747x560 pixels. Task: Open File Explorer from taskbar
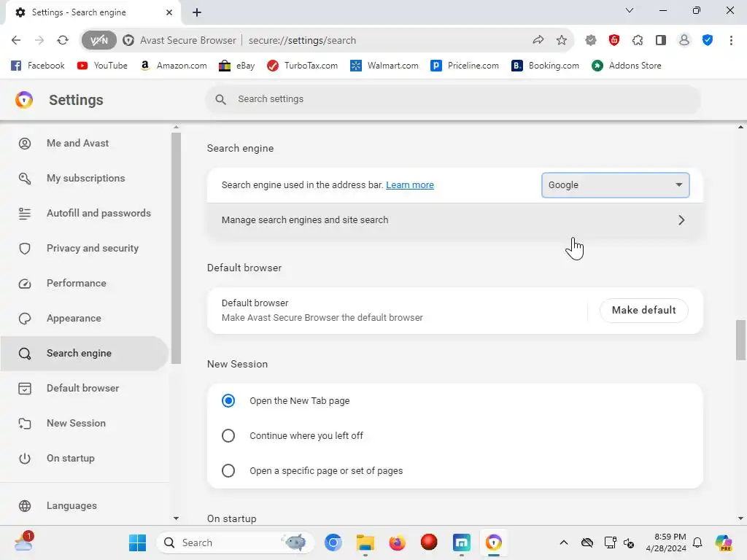365,542
